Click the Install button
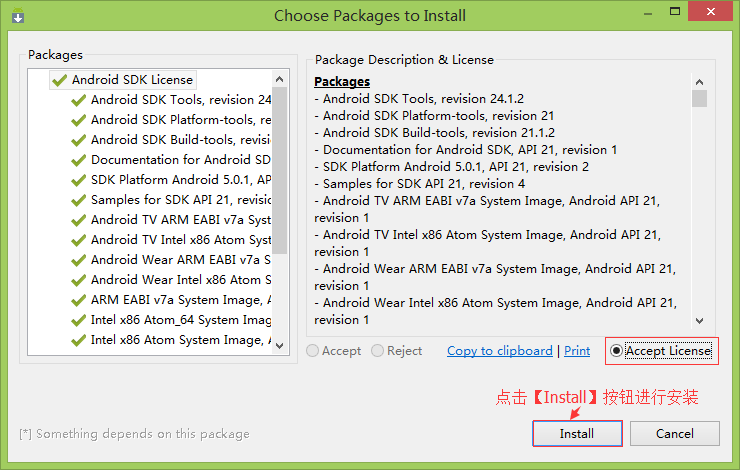 click(x=577, y=434)
